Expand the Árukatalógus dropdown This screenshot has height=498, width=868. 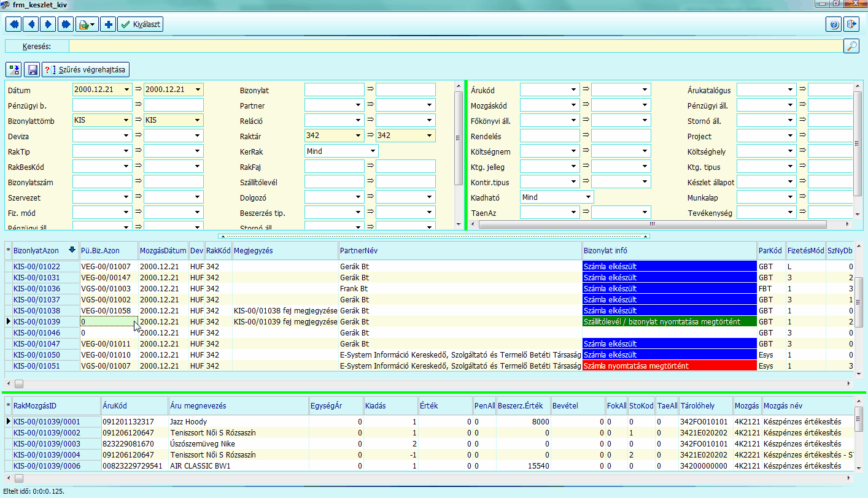[791, 90]
